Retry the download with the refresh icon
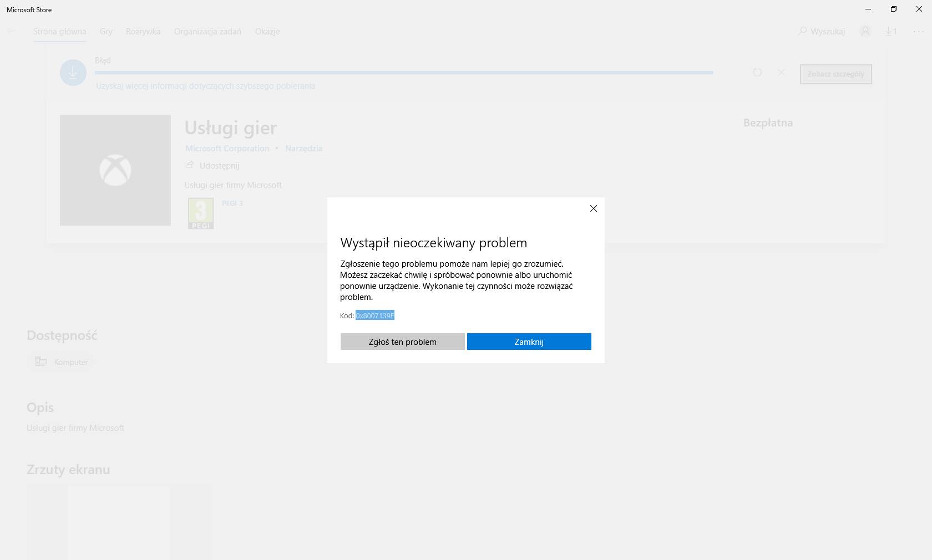The width and height of the screenshot is (932, 560). coord(757,73)
